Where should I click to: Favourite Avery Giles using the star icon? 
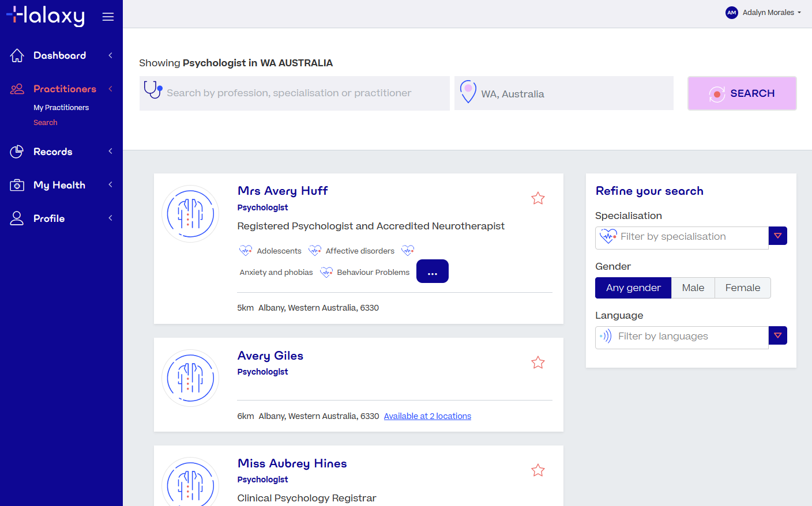[538, 362]
